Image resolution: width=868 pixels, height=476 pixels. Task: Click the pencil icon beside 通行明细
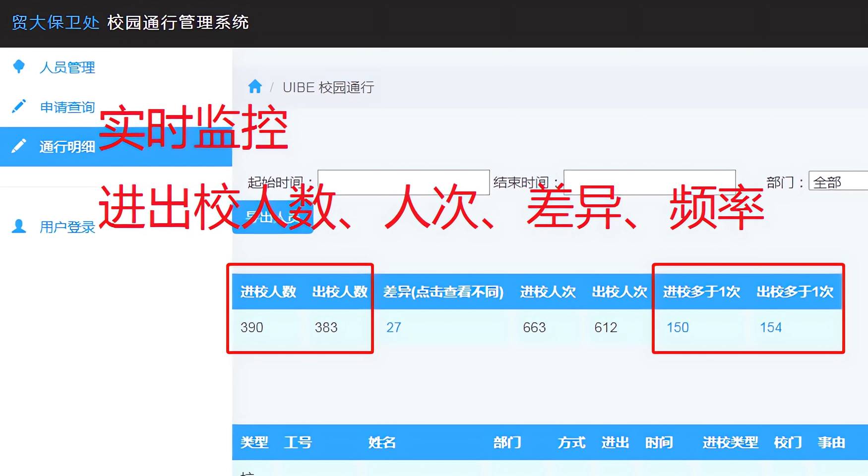(19, 146)
